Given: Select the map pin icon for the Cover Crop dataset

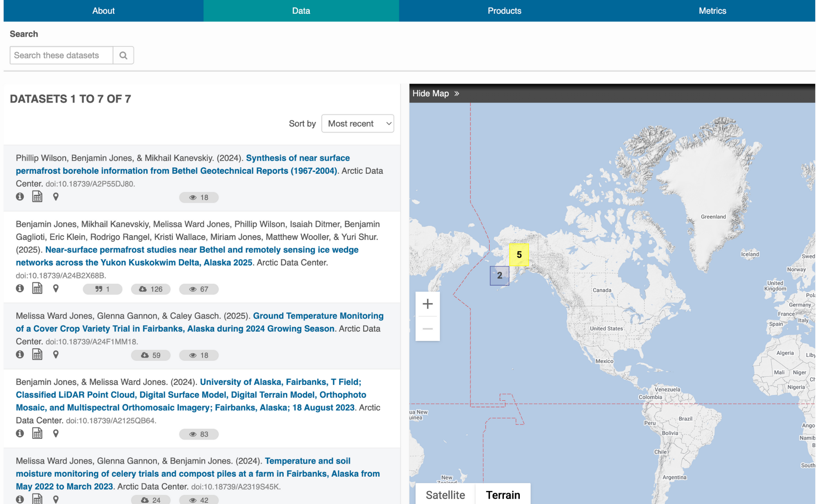Looking at the screenshot, I should (x=56, y=355).
